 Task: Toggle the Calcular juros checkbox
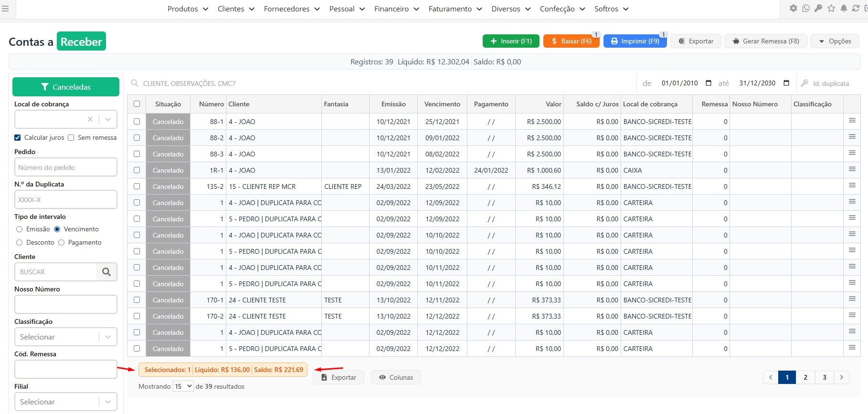click(x=18, y=137)
